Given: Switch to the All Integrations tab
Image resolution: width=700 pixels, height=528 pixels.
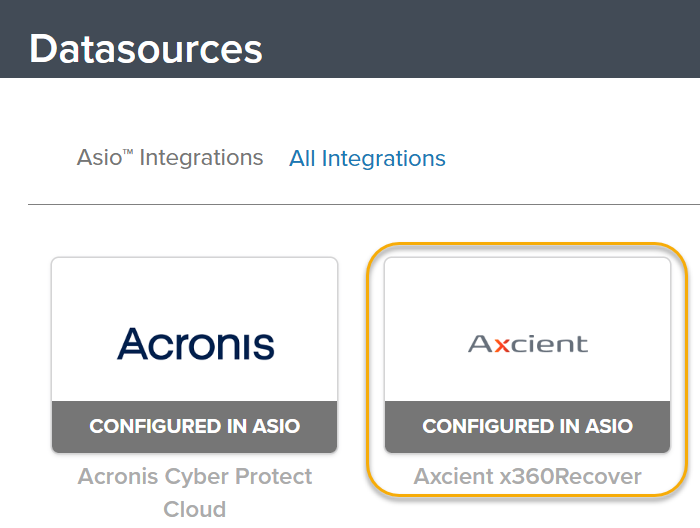Looking at the screenshot, I should click(x=367, y=158).
